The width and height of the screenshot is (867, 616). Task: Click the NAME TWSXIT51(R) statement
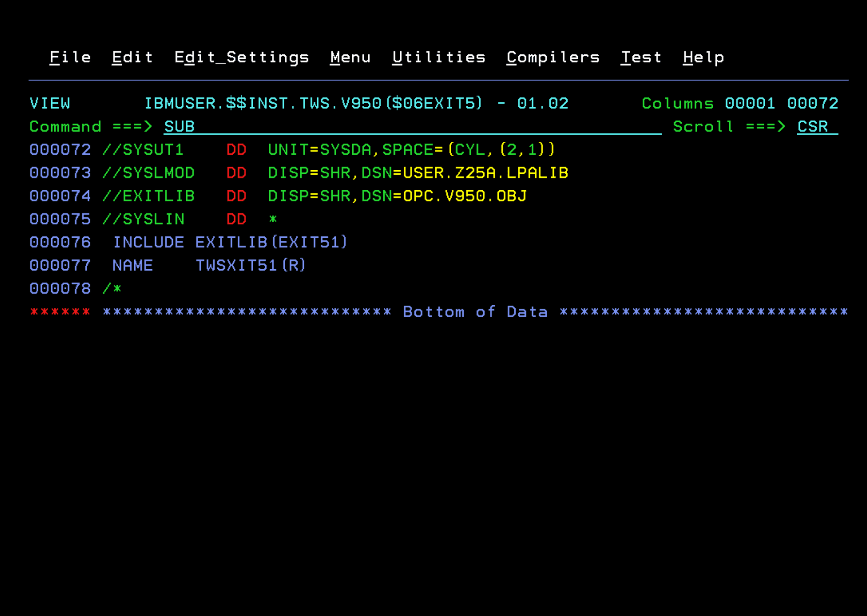(208, 265)
